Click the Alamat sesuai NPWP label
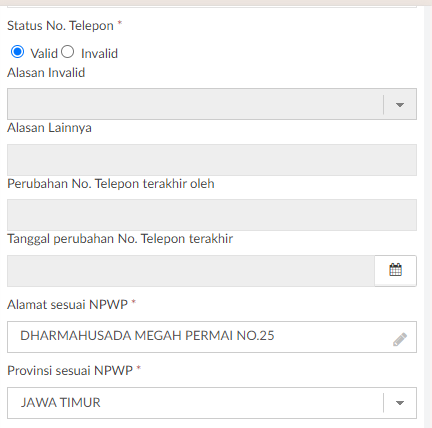The image size is (432, 428). pyautogui.click(x=67, y=304)
